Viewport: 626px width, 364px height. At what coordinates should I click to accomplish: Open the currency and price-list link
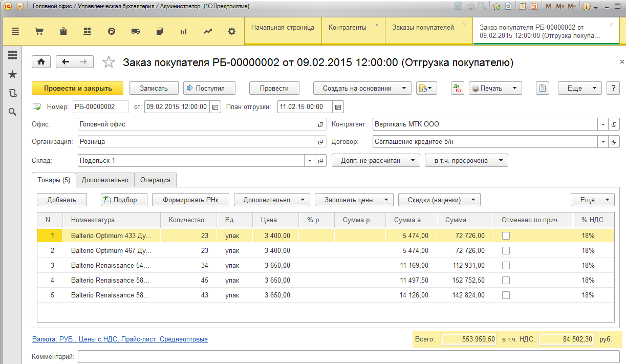click(120, 339)
